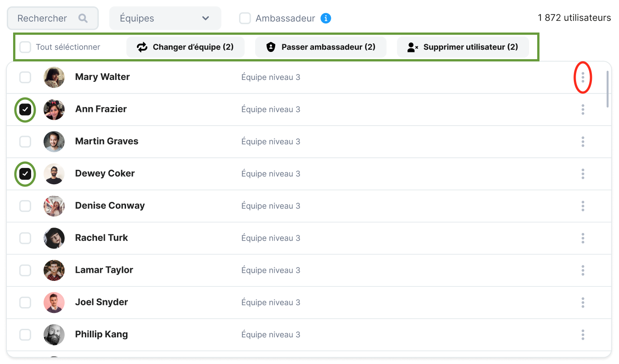Check the Tout sélectionner checkbox
Screen dimensions: 619x364
(x=25, y=47)
